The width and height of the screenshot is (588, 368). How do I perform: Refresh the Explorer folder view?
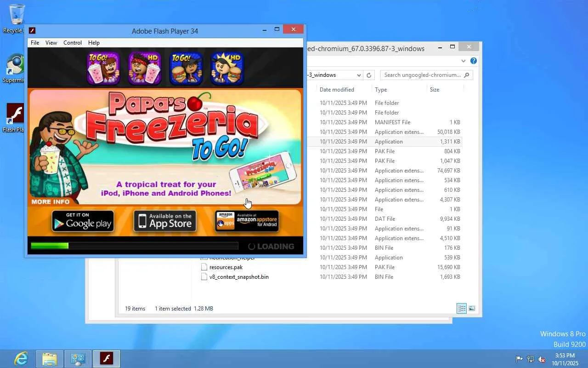pyautogui.click(x=369, y=75)
